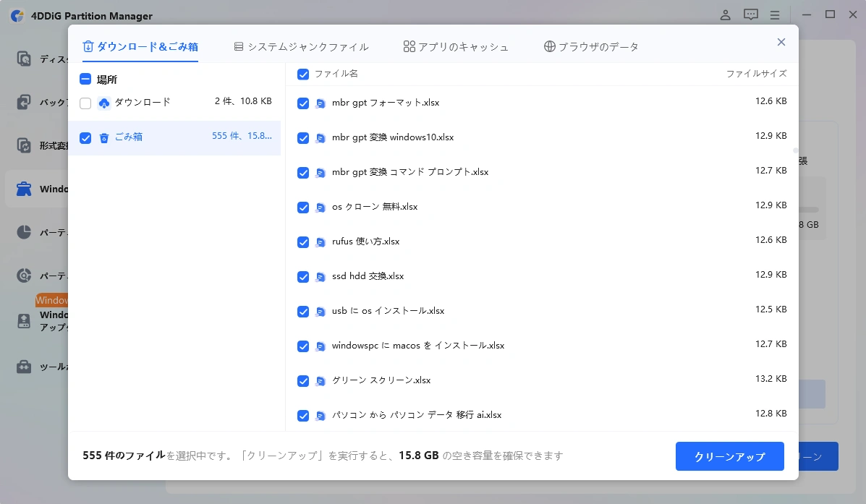
Task: Open 形式変換 sidebar icon in main window
Action: [24, 145]
